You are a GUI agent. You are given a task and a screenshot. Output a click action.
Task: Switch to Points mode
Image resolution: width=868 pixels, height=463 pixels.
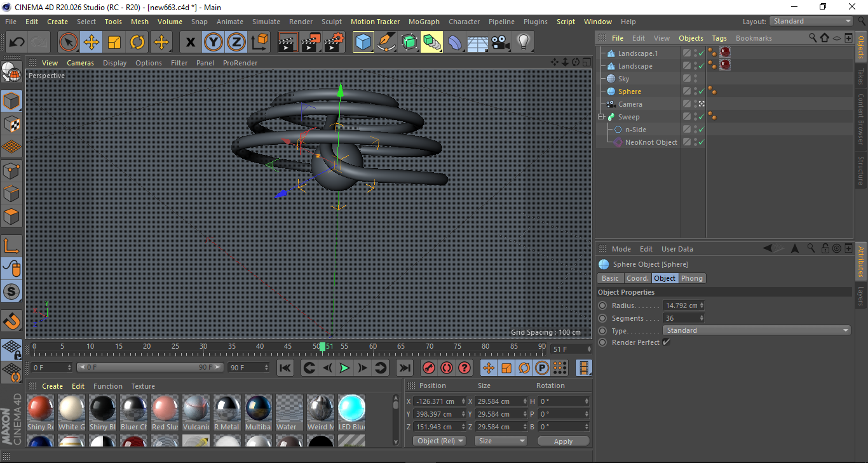click(x=11, y=170)
